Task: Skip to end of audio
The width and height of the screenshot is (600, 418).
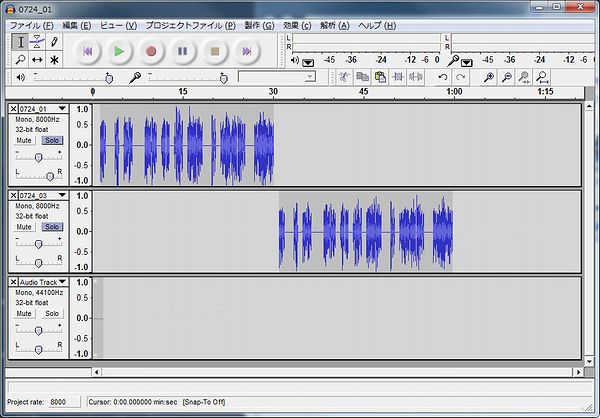Action: tap(246, 51)
